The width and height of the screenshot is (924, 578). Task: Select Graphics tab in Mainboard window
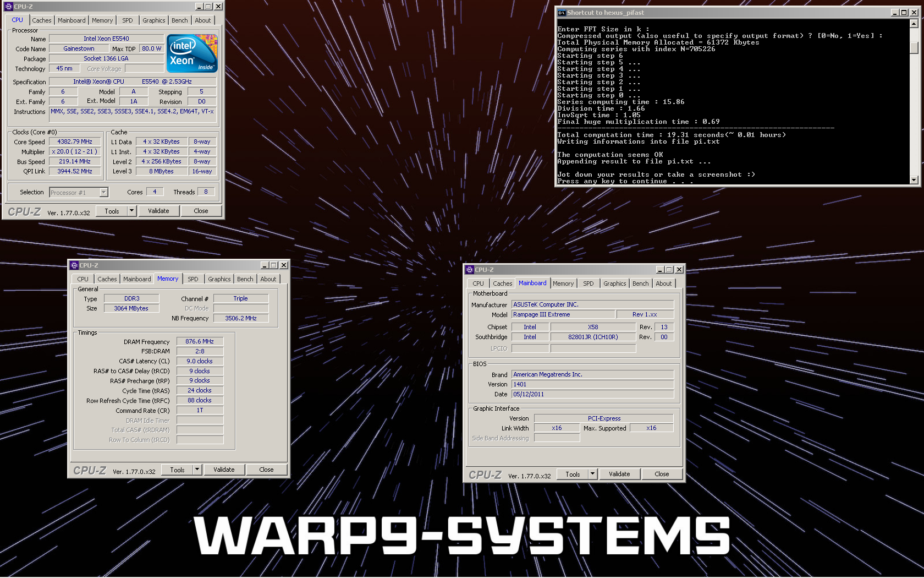pos(615,283)
